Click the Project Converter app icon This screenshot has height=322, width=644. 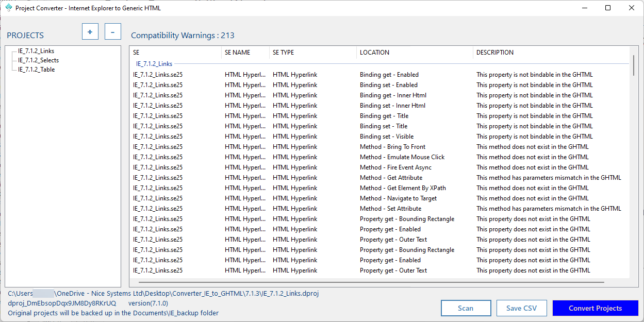pos(9,8)
